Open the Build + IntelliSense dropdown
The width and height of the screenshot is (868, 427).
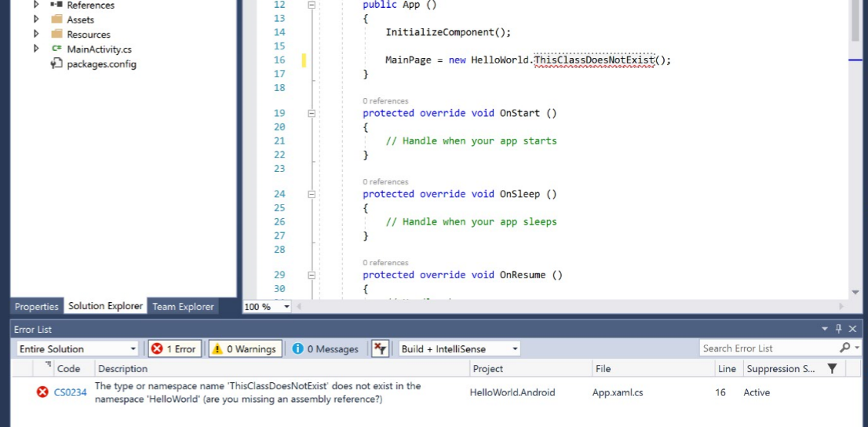click(459, 349)
